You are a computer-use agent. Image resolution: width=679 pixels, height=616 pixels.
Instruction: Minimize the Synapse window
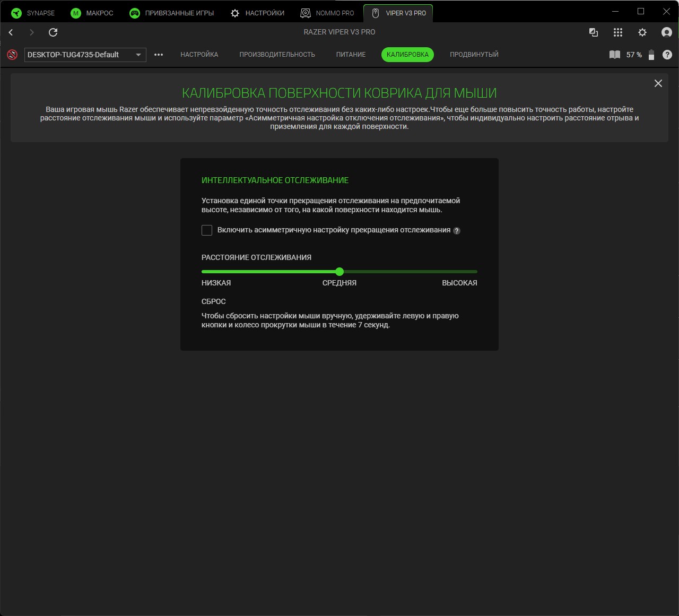615,11
